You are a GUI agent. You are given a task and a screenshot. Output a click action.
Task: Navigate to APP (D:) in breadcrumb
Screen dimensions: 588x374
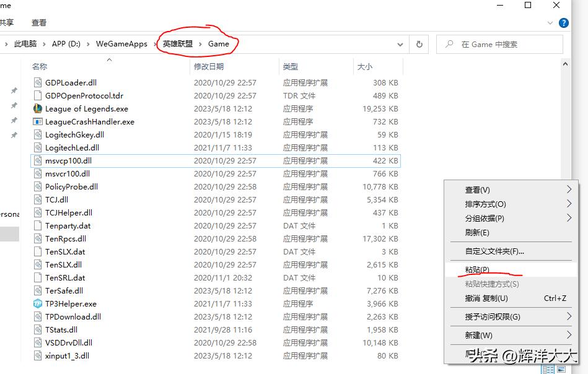click(66, 44)
